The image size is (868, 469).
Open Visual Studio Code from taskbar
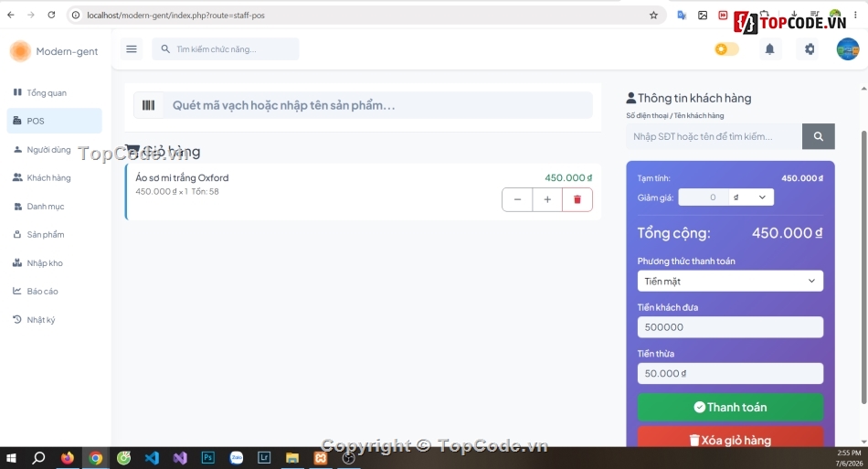pyautogui.click(x=152, y=458)
